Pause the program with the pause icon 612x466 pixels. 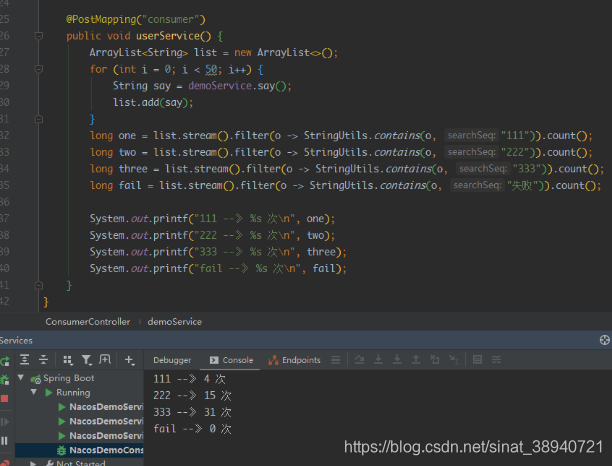[x=4, y=441]
